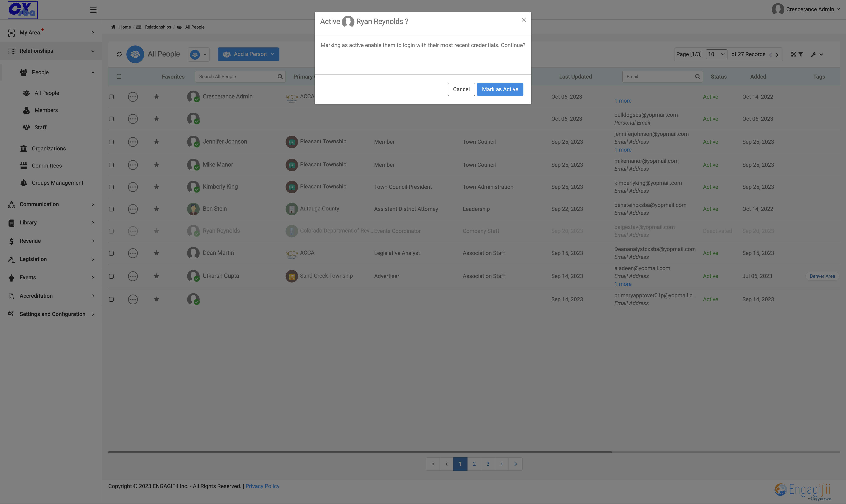Screen dimensions: 846x504
Task: Click the next-record arrow near 27 Records
Action: point(777,55)
